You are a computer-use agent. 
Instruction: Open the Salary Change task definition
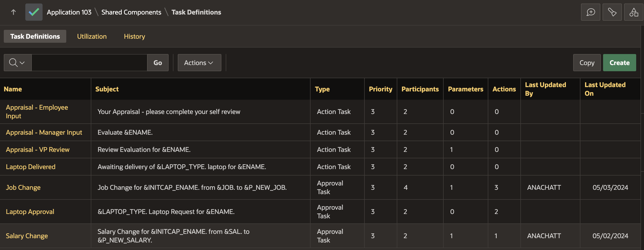click(27, 236)
